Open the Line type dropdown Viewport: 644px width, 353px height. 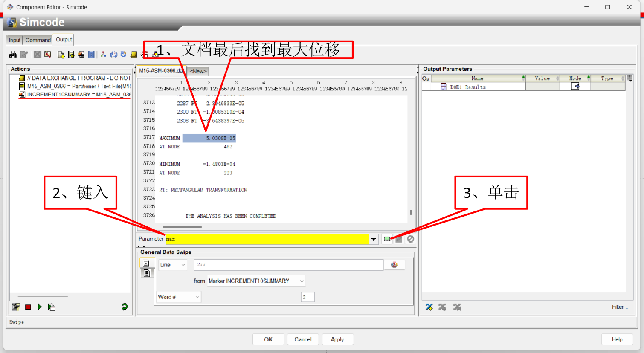(173, 265)
